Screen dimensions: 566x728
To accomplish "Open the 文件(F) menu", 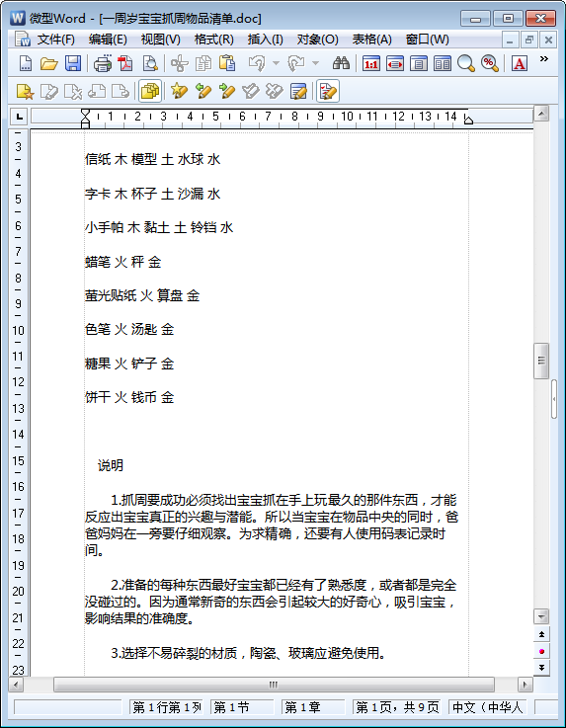I will 55,40.
